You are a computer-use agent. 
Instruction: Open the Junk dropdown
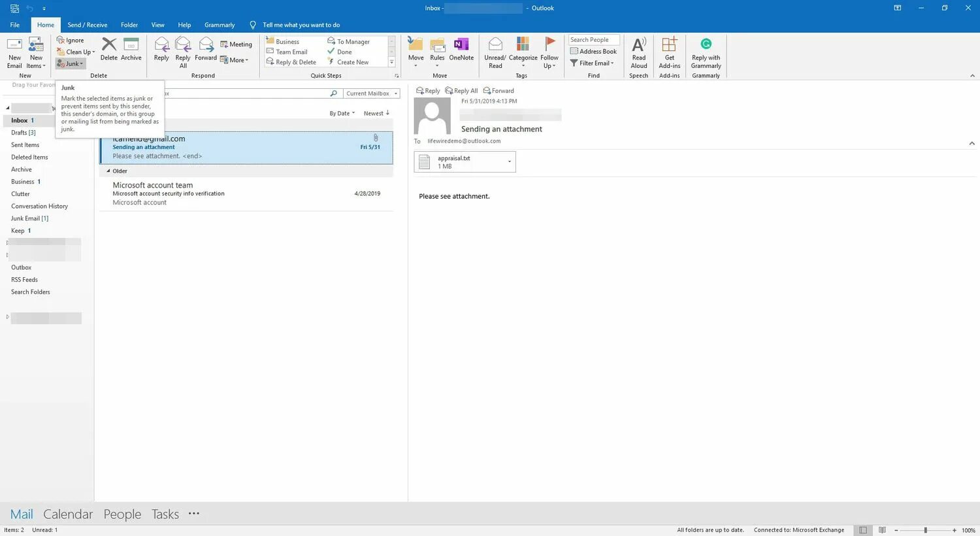[x=71, y=63]
